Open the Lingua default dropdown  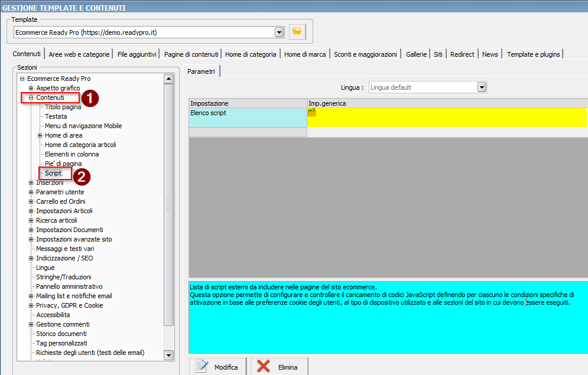click(x=482, y=87)
